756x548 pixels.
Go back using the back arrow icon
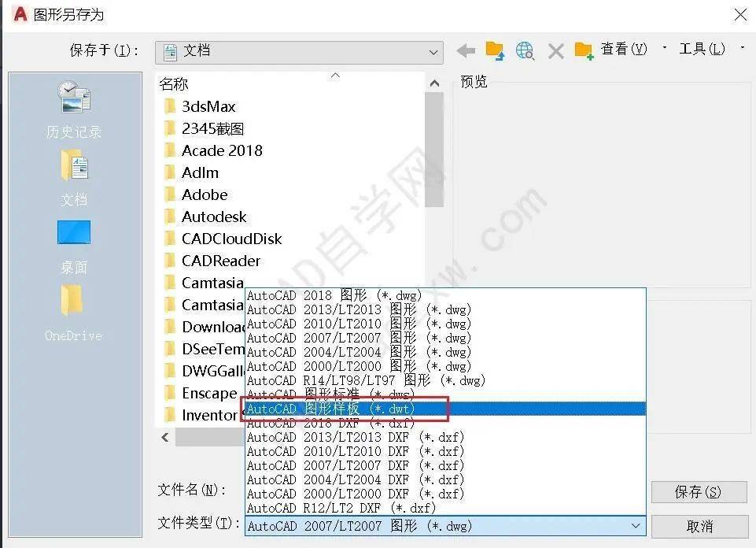[x=466, y=50]
